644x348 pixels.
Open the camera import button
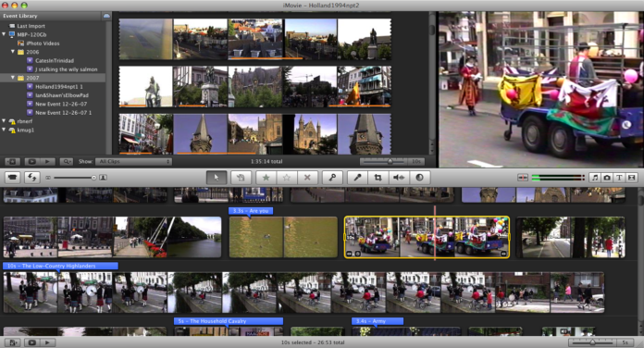tap(13, 178)
